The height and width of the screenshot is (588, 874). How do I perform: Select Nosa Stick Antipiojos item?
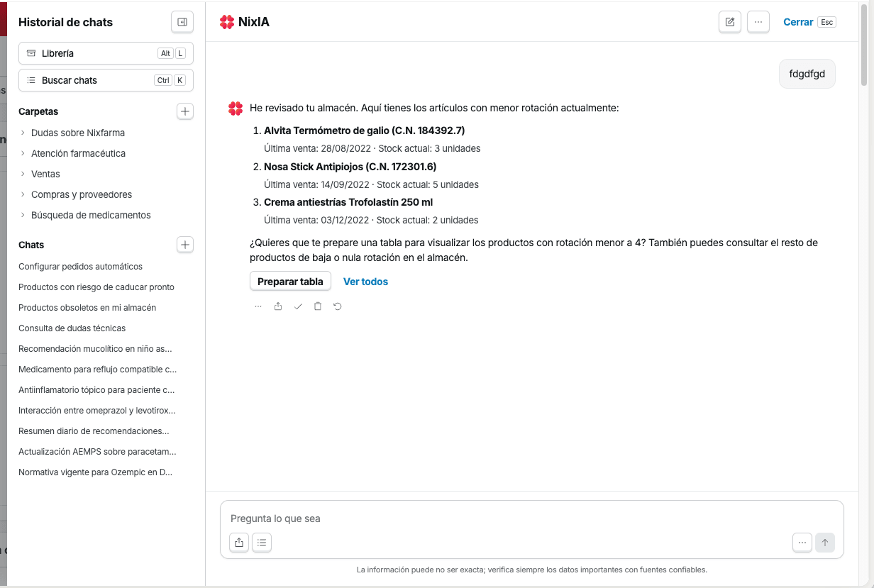[350, 167]
